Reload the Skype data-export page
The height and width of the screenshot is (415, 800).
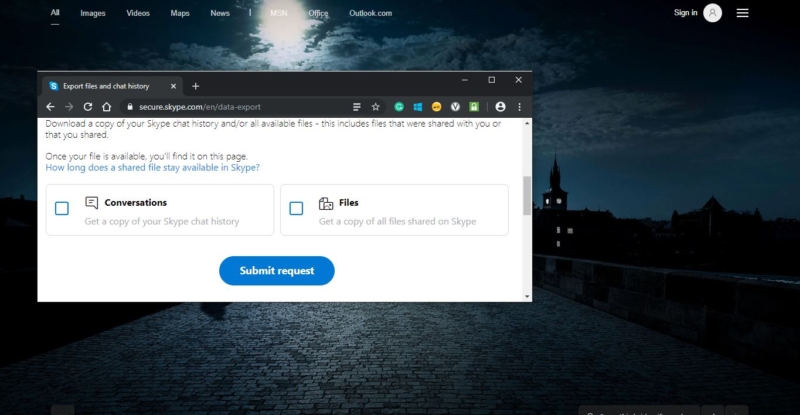tap(88, 107)
